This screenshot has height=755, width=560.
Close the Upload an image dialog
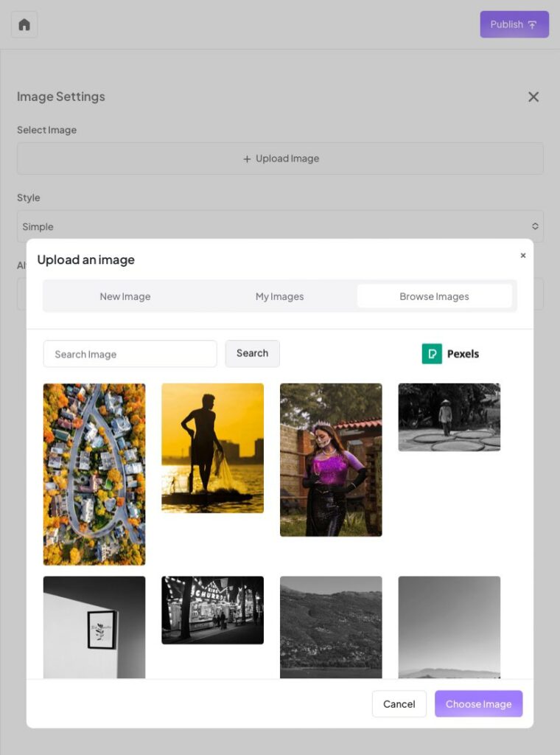523,256
